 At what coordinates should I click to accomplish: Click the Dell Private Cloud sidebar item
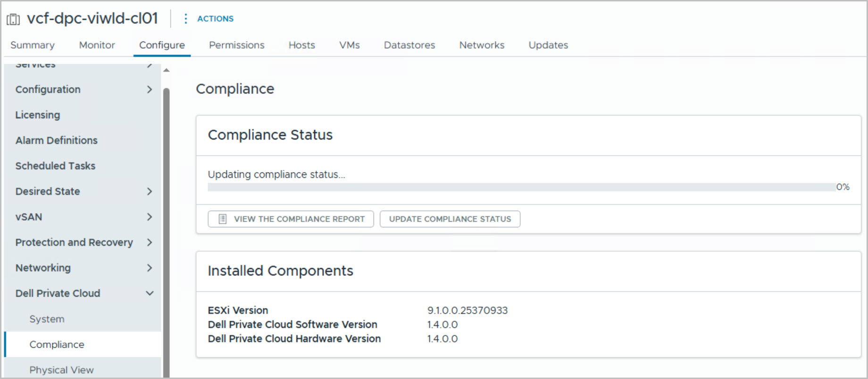tap(58, 293)
